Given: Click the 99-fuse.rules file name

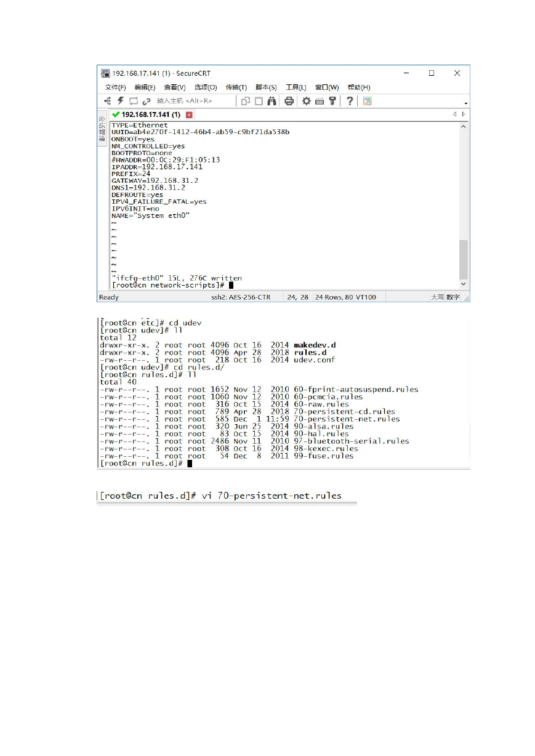Looking at the screenshot, I should (324, 456).
